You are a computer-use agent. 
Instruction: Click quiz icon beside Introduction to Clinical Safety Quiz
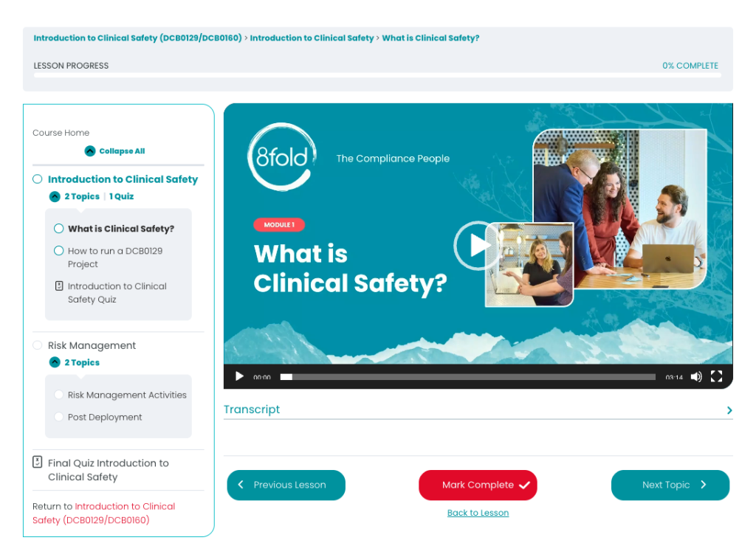(x=59, y=286)
